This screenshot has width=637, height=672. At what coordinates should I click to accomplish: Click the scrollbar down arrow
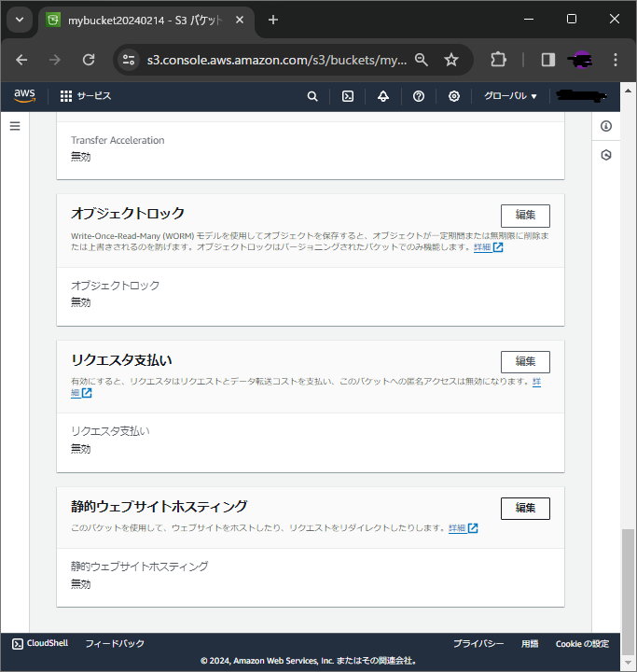pyautogui.click(x=628, y=662)
